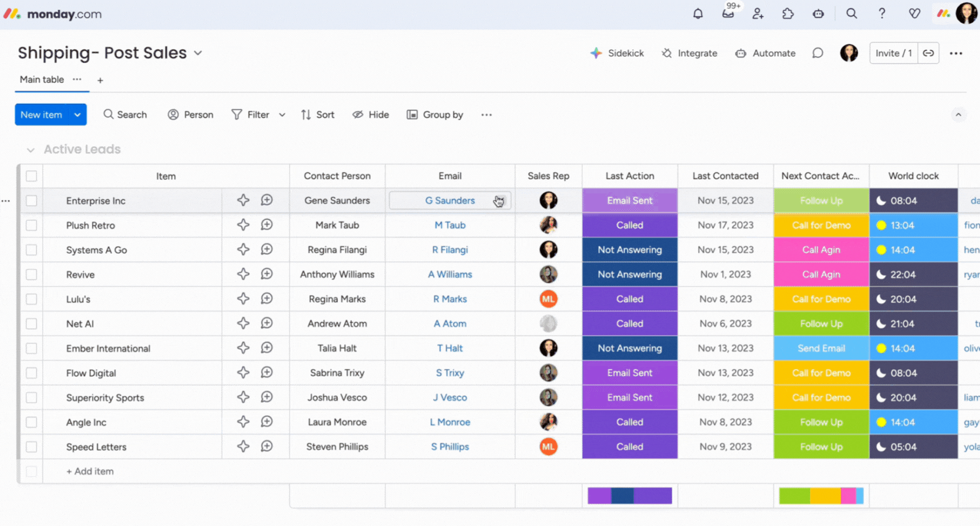Open the row menu dots beside Enterprise Inc
Image resolution: width=980 pixels, height=526 pixels.
6,201
